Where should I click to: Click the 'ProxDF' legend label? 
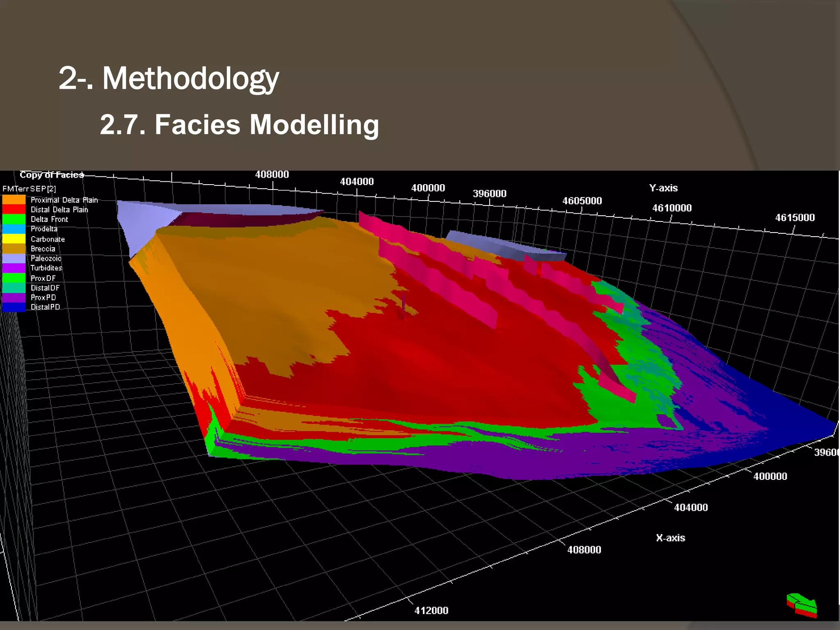pos(43,278)
